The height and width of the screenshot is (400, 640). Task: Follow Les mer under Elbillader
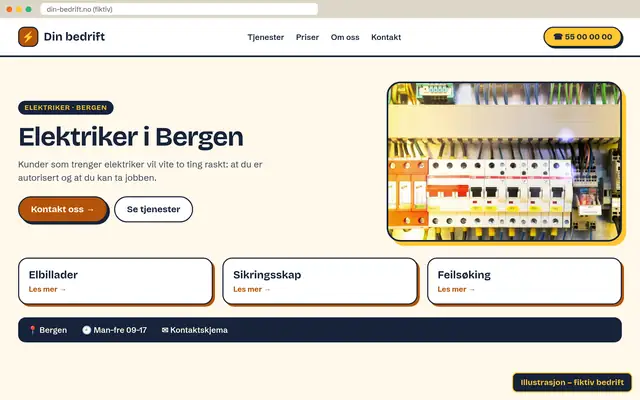tap(47, 289)
